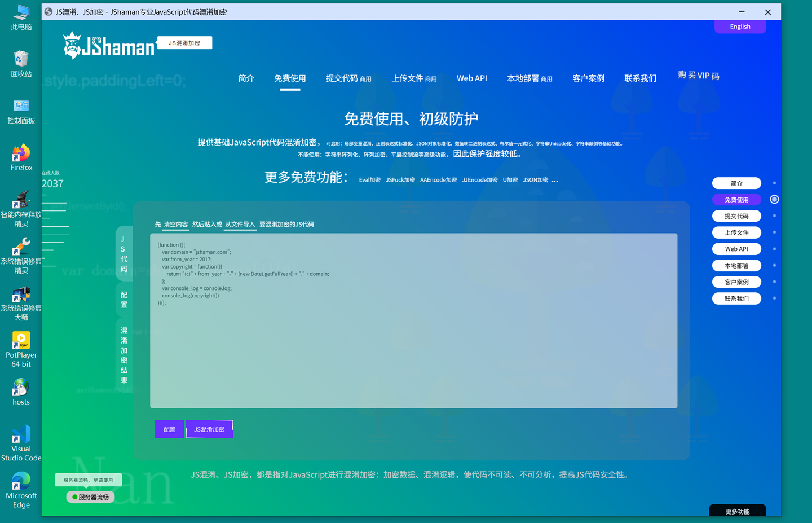This screenshot has width=812, height=523.
Task: Select the filled indicator dot beside 免费使用
Action: (774, 199)
